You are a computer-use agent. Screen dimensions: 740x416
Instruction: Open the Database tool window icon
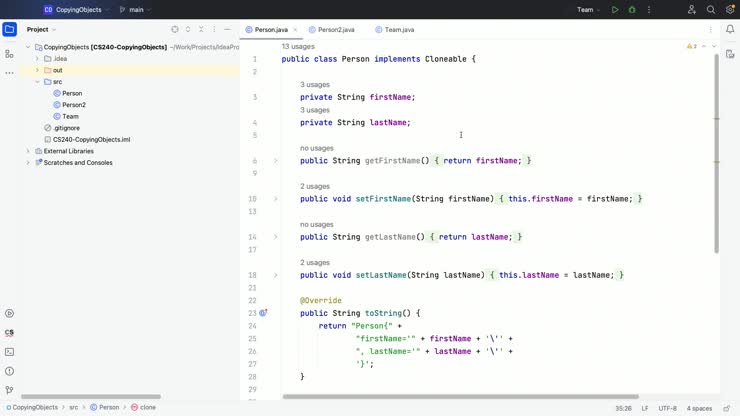(730, 54)
